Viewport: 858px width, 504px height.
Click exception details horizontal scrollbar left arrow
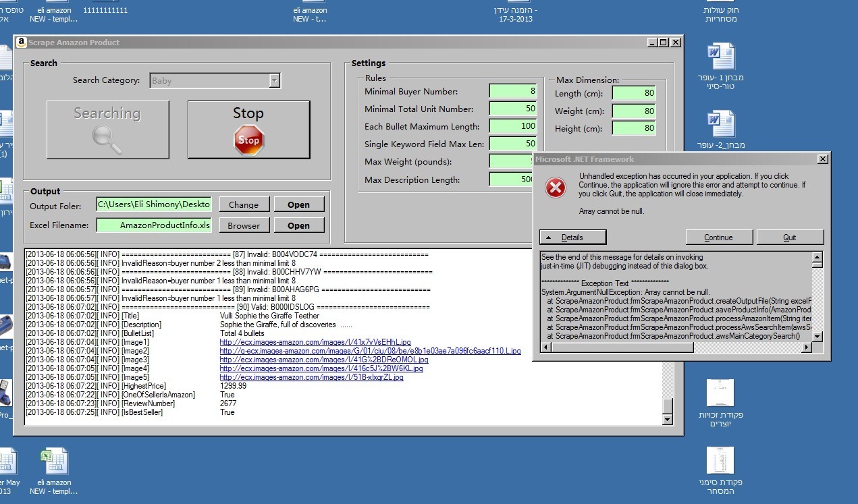[546, 347]
